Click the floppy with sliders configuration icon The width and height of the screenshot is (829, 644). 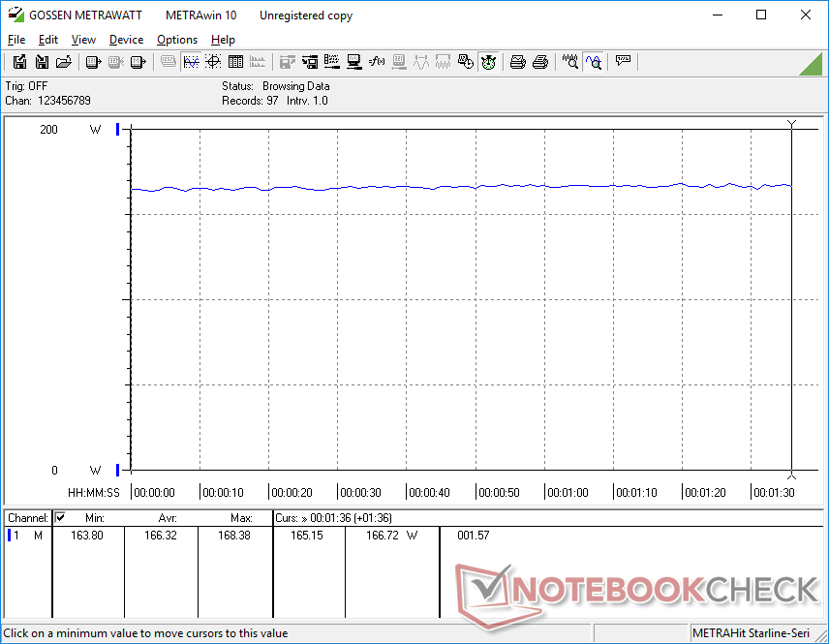(310, 62)
